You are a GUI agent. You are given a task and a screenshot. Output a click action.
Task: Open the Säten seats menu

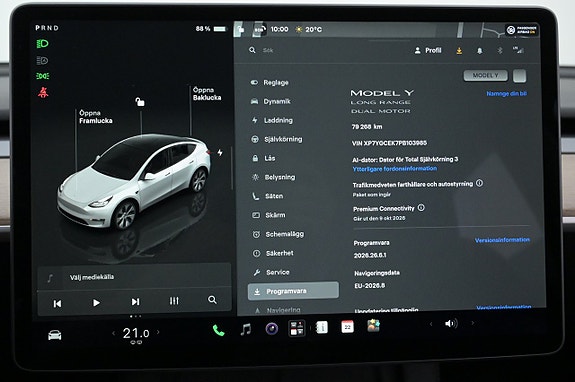point(268,196)
